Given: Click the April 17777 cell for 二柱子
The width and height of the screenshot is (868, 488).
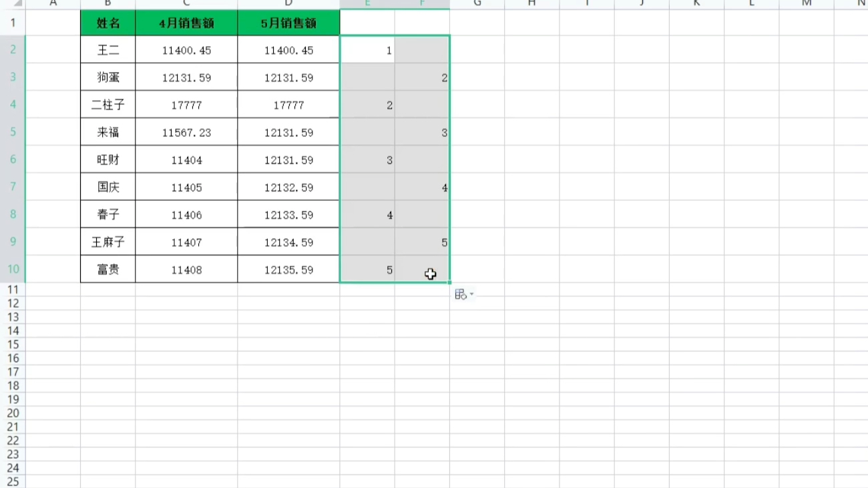Looking at the screenshot, I should coord(186,105).
